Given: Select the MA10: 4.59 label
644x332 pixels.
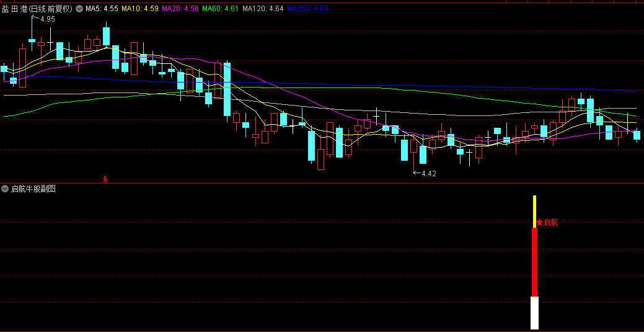Looking at the screenshot, I should click(141, 9).
